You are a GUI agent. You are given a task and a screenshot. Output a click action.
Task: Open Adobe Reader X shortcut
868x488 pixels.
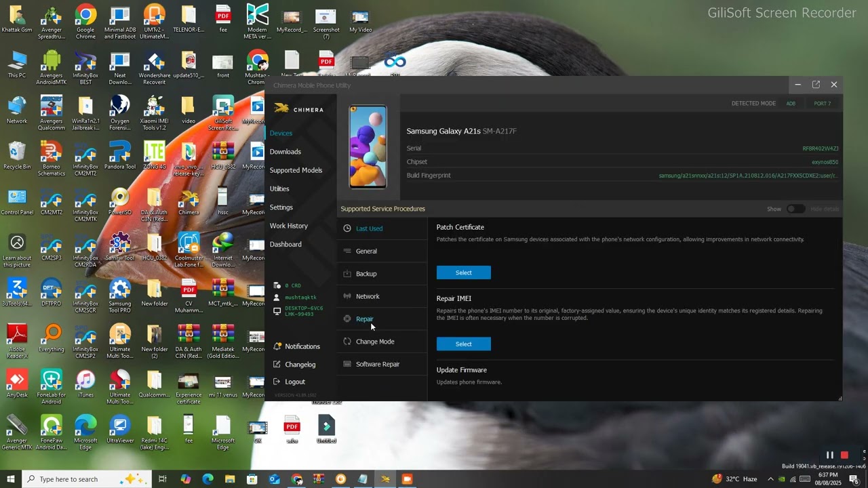(17, 340)
